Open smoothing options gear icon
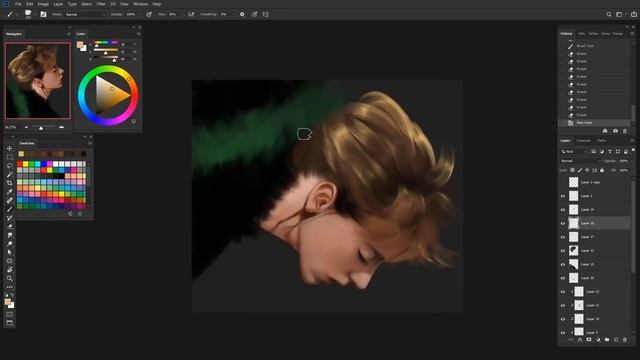 (242, 14)
